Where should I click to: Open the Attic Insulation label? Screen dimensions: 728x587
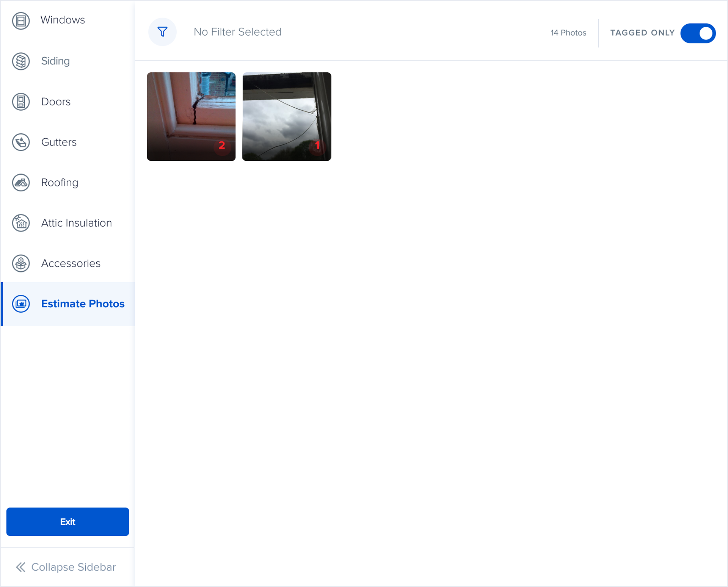(77, 223)
